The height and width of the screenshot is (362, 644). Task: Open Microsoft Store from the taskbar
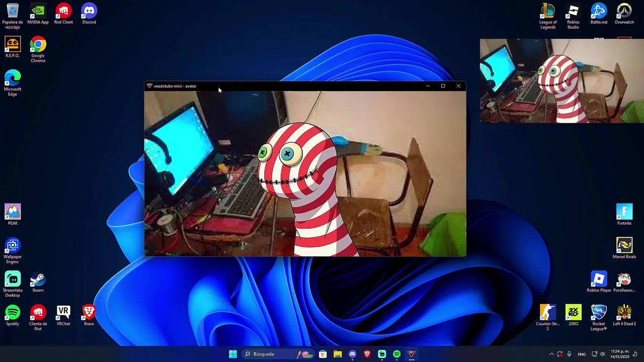coord(323,354)
